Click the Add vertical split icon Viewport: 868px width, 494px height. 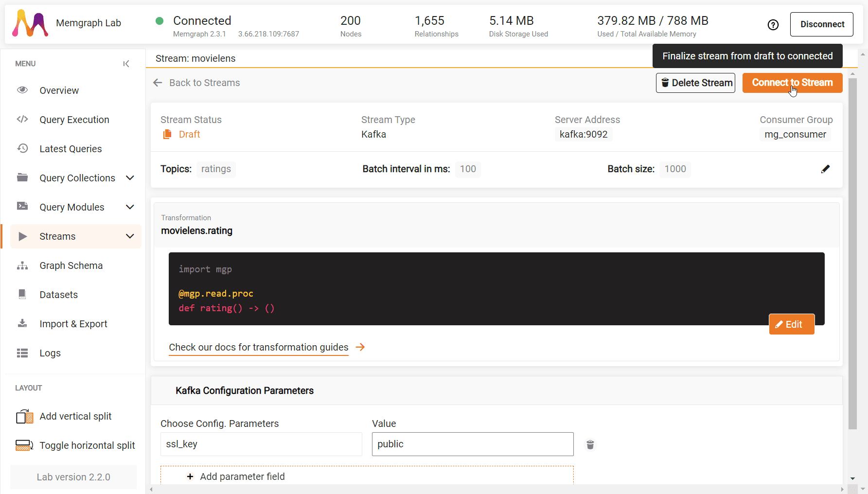[25, 417]
